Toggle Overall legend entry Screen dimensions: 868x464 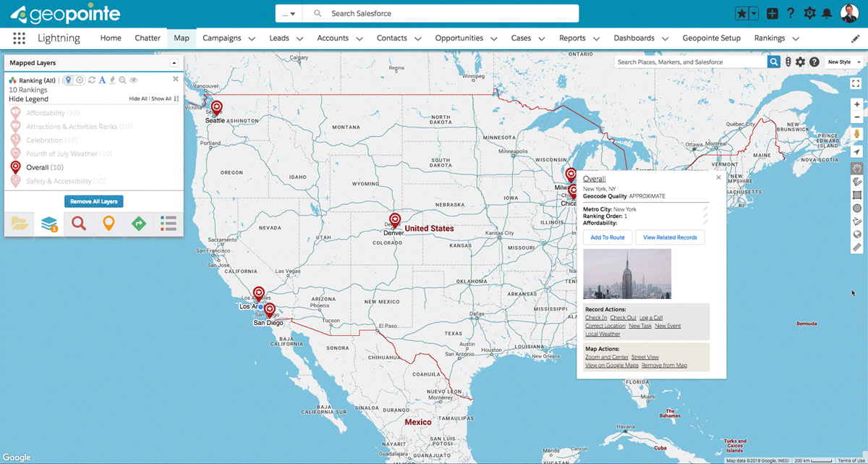pyautogui.click(x=38, y=167)
